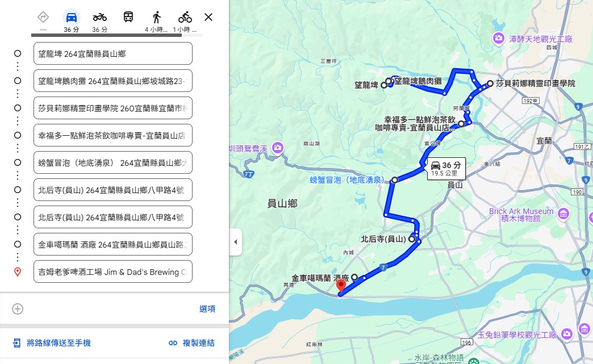Close the directions panel
The width and height of the screenshot is (593, 364).
208,17
